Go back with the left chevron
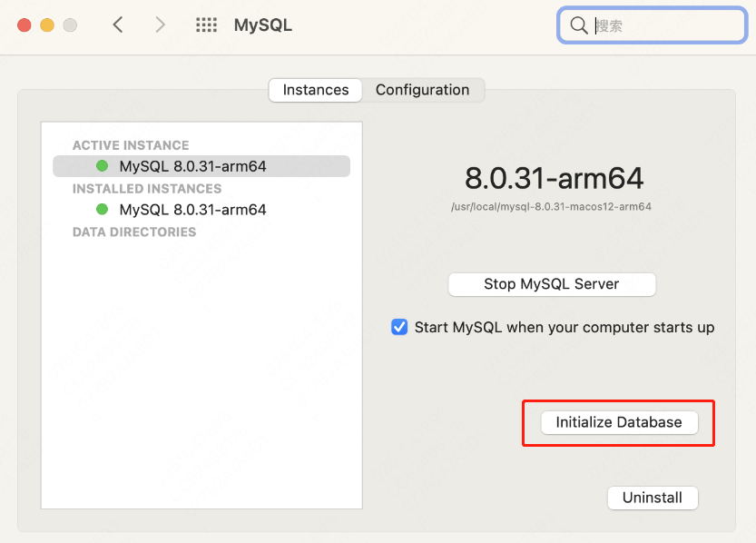756x543 pixels. 118,25
